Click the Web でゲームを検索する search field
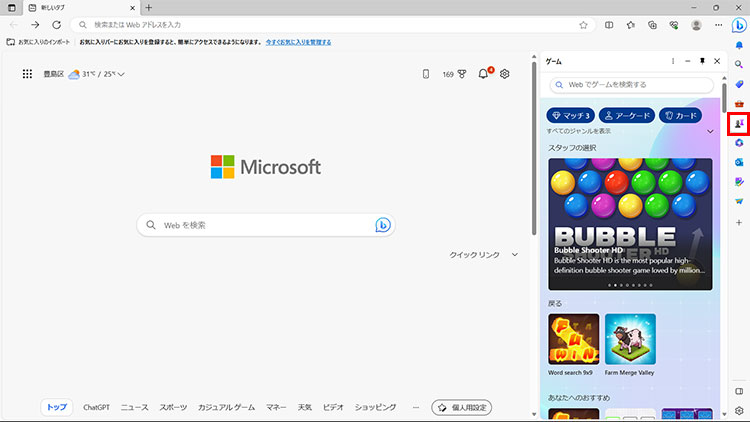The image size is (750, 422). click(x=632, y=85)
